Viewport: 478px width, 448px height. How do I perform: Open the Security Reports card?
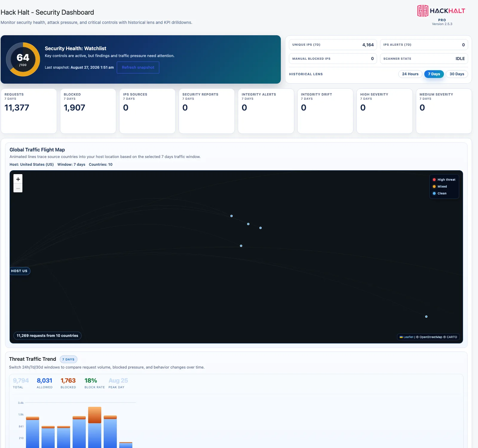[207, 111]
